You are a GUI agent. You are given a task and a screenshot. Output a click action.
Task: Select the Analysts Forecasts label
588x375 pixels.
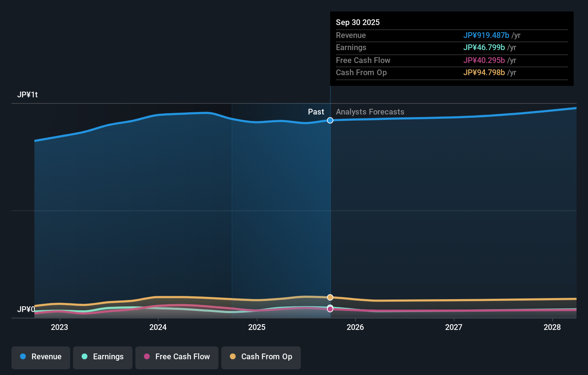coord(370,112)
